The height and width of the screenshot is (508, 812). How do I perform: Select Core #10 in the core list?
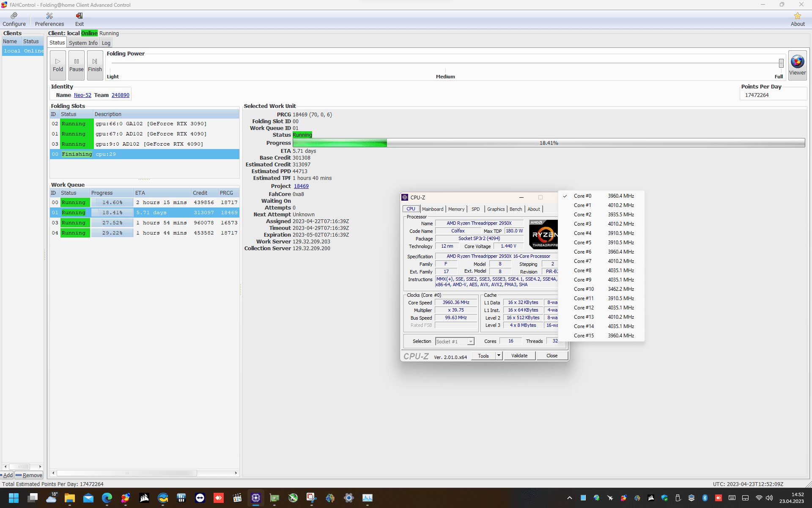click(601, 289)
